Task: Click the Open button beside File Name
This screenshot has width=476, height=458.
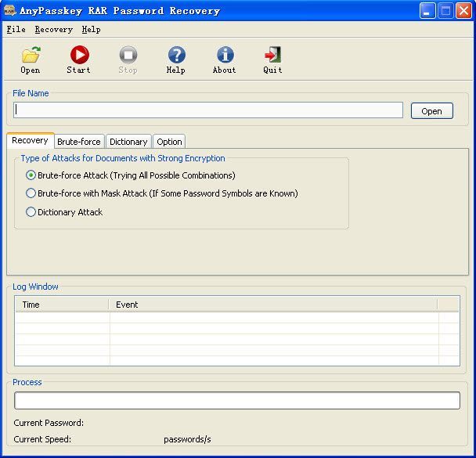Action: (431, 111)
